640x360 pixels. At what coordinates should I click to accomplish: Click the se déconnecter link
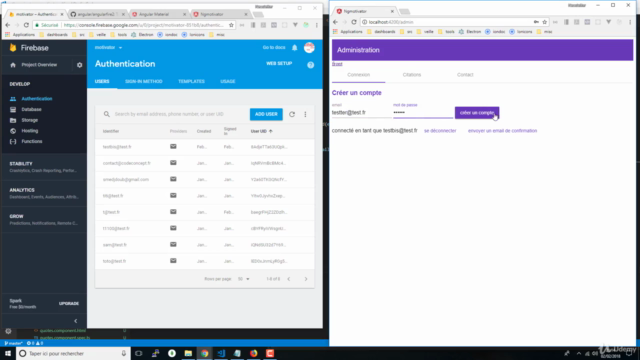point(440,131)
